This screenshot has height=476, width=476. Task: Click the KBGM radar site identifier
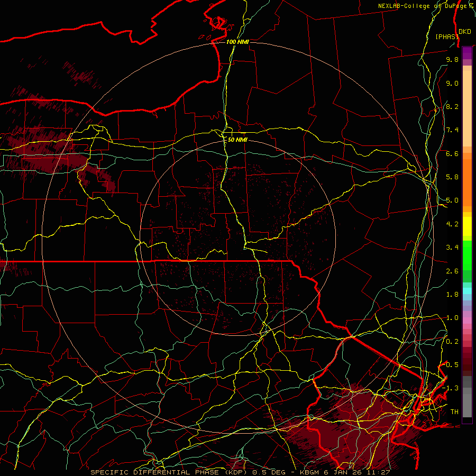point(310,472)
